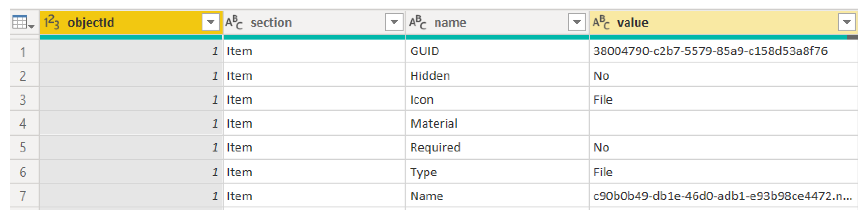Screen dimensions: 868x218
Task: Select row number 7
Action: [x=23, y=196]
